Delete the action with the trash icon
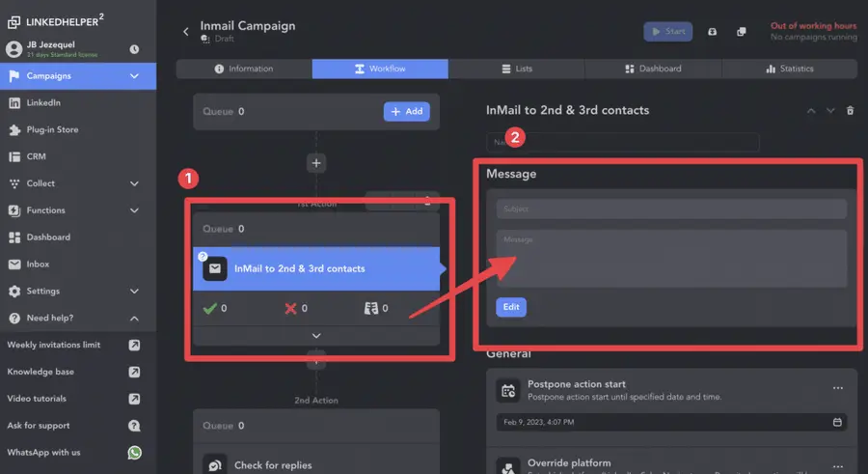This screenshot has width=868, height=474. (851, 111)
